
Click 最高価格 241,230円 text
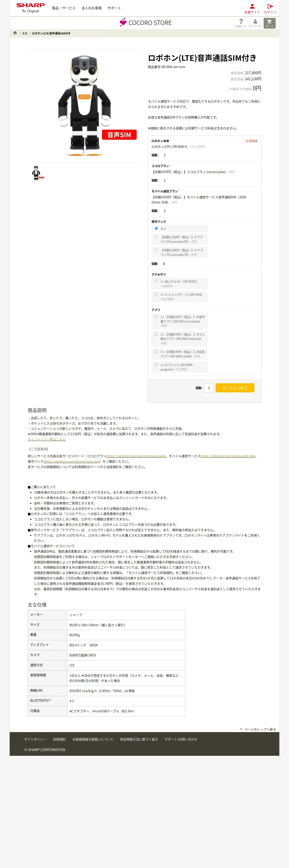pyautogui.click(x=246, y=79)
